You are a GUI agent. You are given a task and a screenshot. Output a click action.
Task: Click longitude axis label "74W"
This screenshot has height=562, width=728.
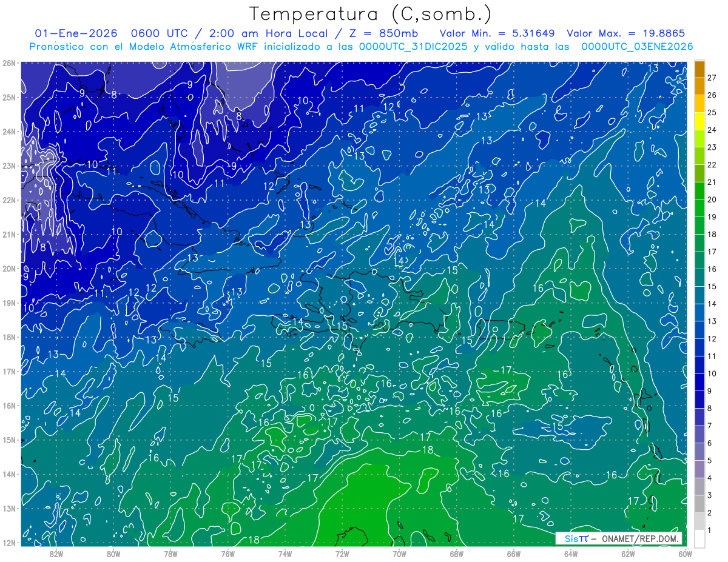click(285, 554)
